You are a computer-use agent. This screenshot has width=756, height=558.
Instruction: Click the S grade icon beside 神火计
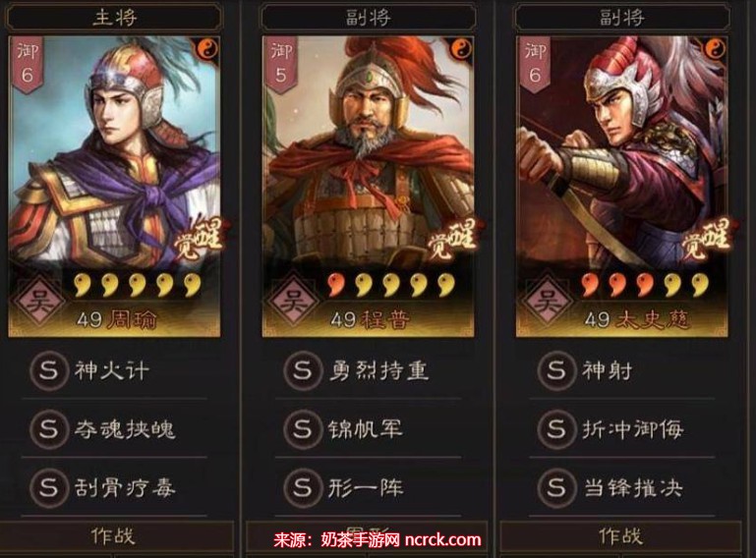pyautogui.click(x=48, y=370)
